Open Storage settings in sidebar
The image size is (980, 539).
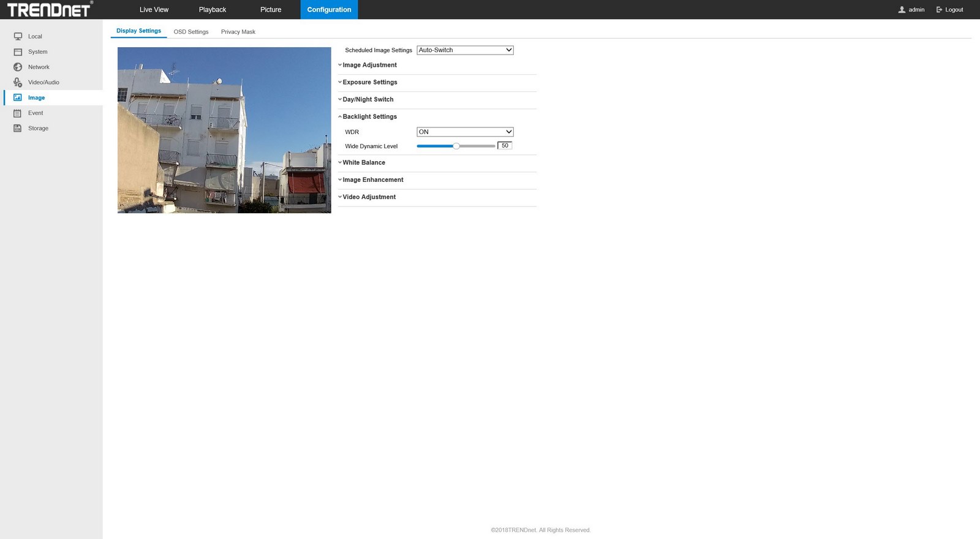tap(38, 129)
